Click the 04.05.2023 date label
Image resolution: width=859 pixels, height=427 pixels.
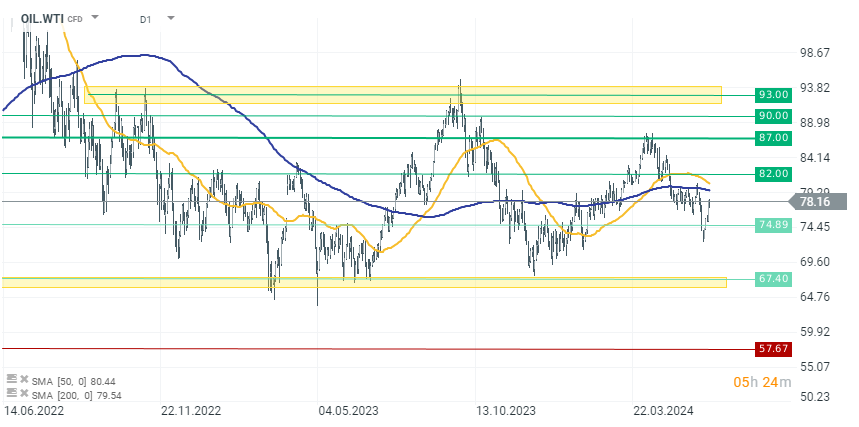click(x=349, y=411)
